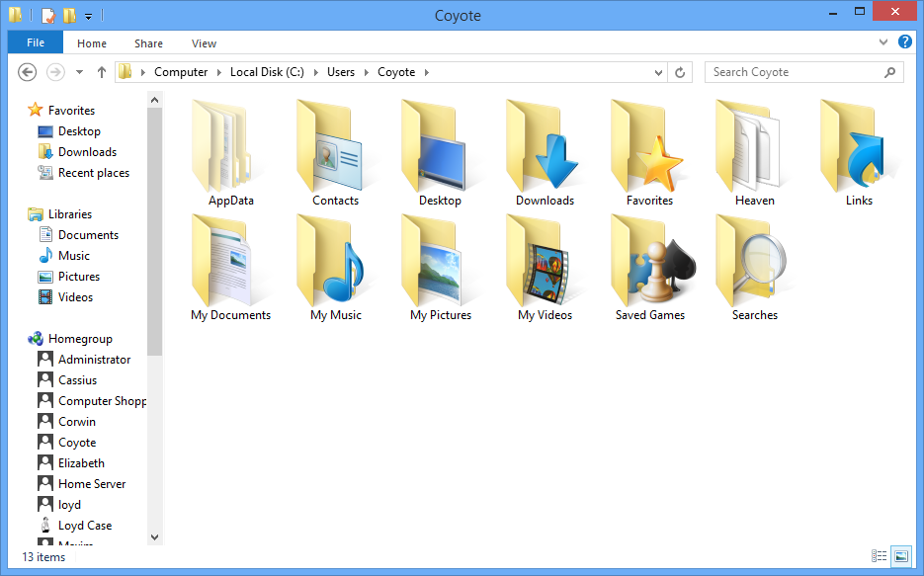The height and width of the screenshot is (576, 924).
Task: Select Desktop under Favorites in sidebar
Action: tap(79, 131)
